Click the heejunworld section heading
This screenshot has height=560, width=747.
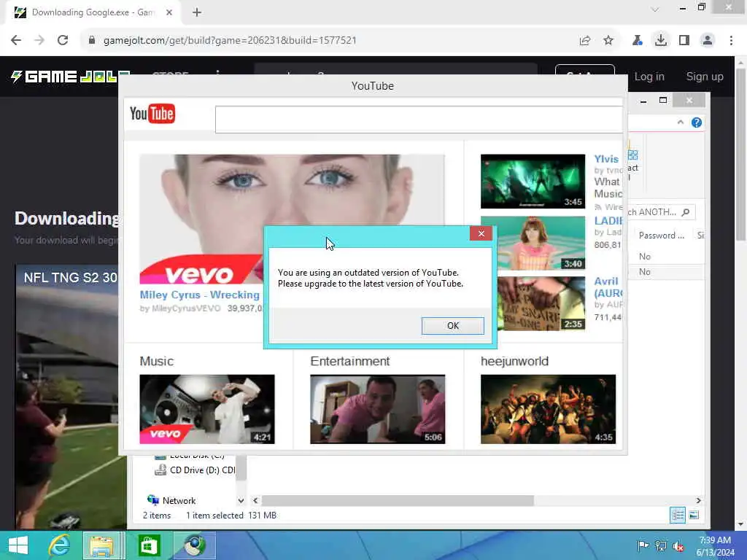pos(514,362)
